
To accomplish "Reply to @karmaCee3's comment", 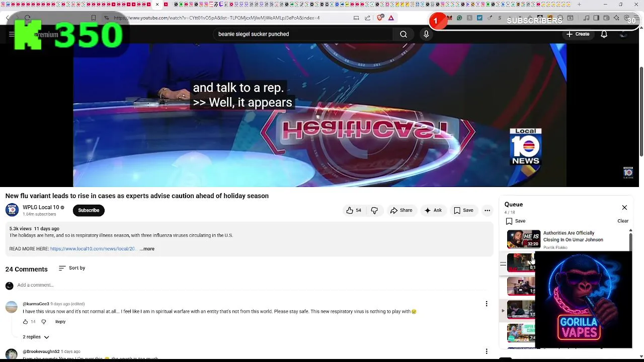I will click(60, 322).
